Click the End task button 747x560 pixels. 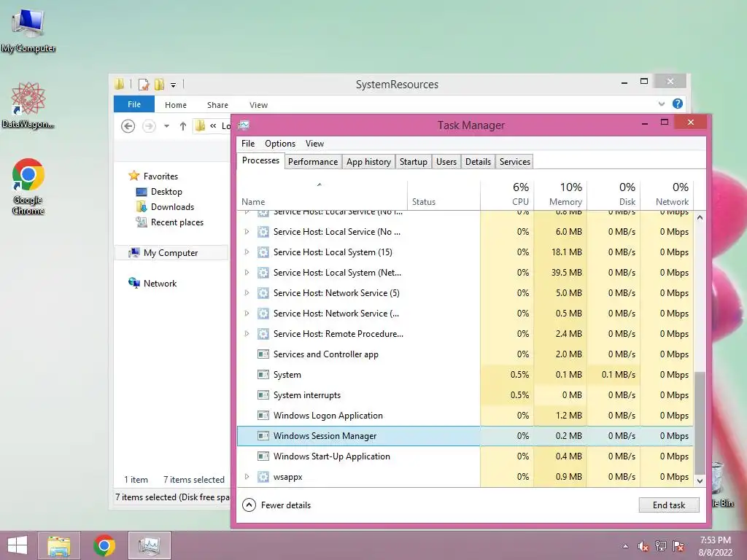tap(669, 505)
